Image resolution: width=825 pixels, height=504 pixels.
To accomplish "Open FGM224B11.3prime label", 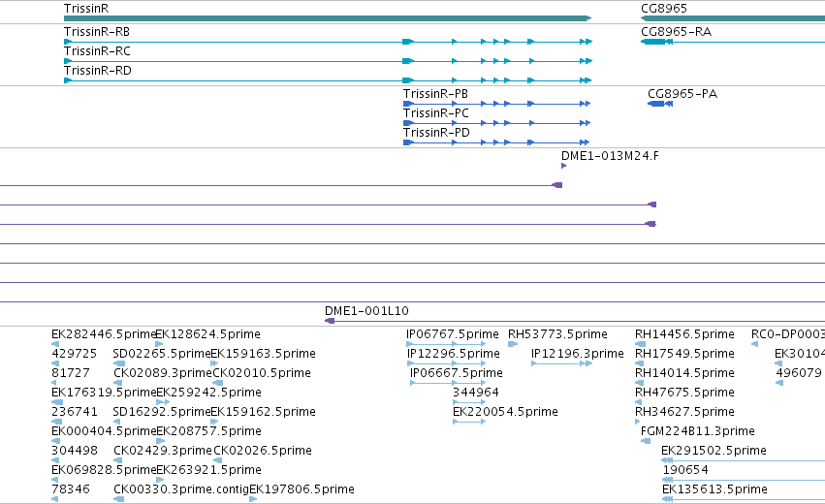I will [x=698, y=431].
